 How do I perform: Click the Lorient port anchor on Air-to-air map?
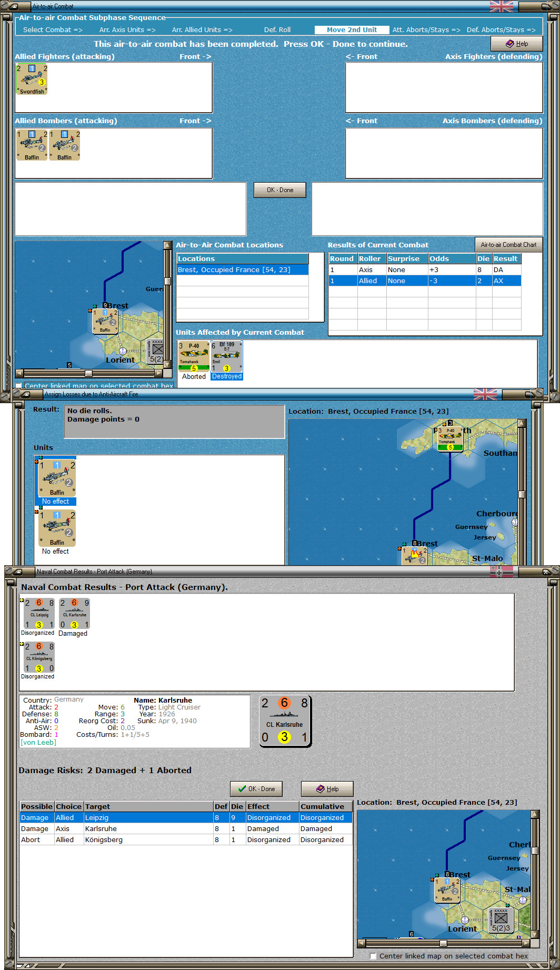123,351
